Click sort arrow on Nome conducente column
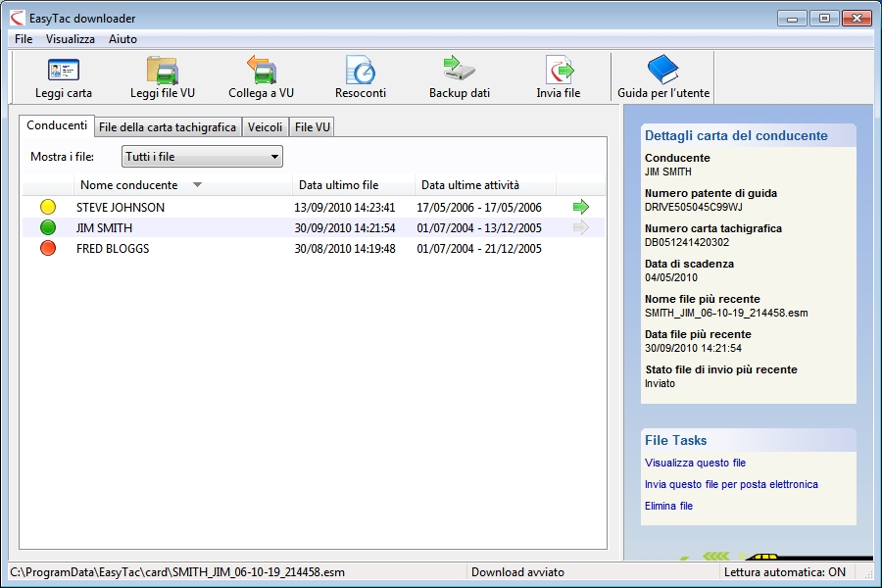This screenshot has width=882, height=588. 197,185
